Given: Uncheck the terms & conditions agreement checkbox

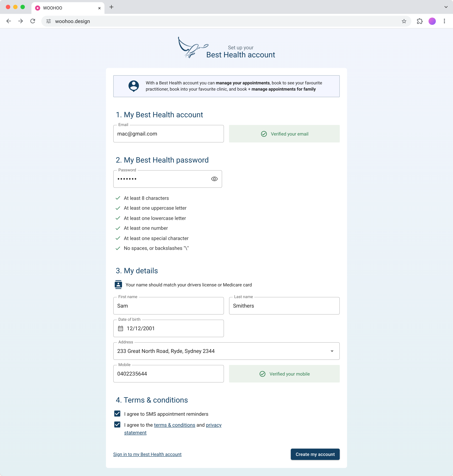Looking at the screenshot, I should point(117,424).
